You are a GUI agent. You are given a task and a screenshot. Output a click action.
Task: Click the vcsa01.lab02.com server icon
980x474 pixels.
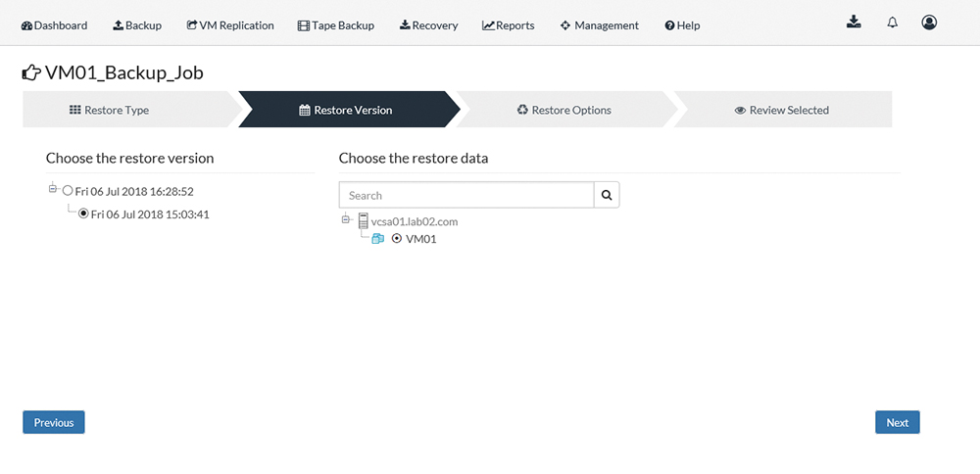click(364, 220)
